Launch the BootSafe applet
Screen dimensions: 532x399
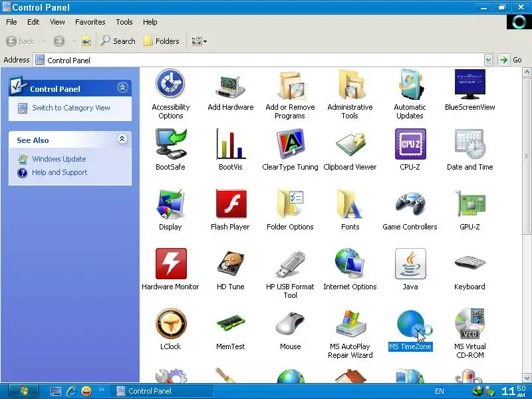click(x=170, y=150)
